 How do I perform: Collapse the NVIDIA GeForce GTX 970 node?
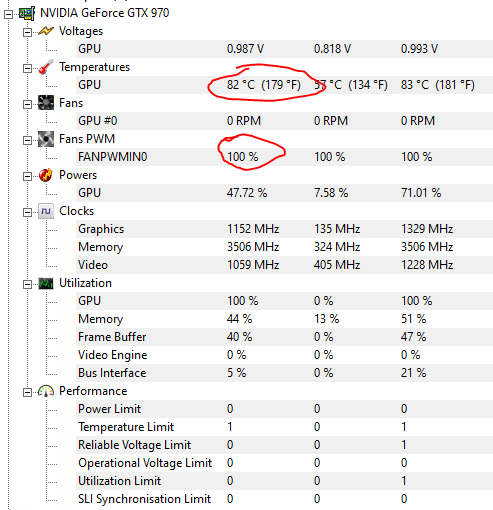[x=8, y=14]
